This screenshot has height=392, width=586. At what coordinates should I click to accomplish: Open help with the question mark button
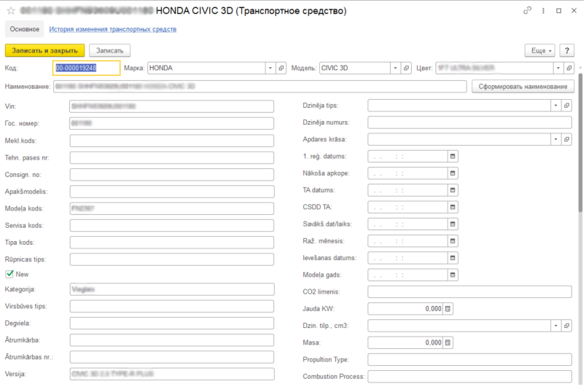point(566,50)
